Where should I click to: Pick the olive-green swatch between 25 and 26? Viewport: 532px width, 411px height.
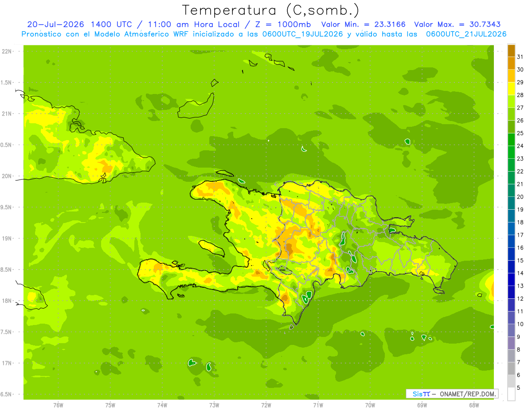[x=511, y=127]
